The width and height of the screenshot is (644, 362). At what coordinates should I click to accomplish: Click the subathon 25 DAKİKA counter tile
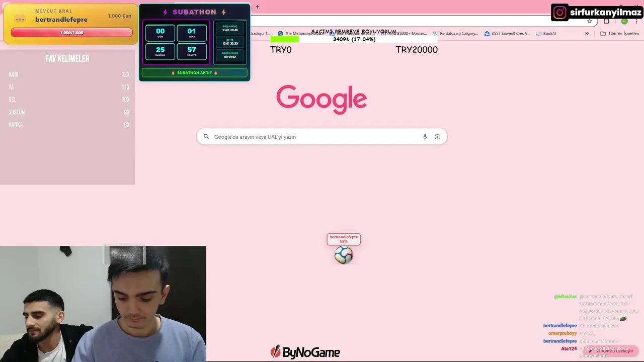[x=160, y=52]
